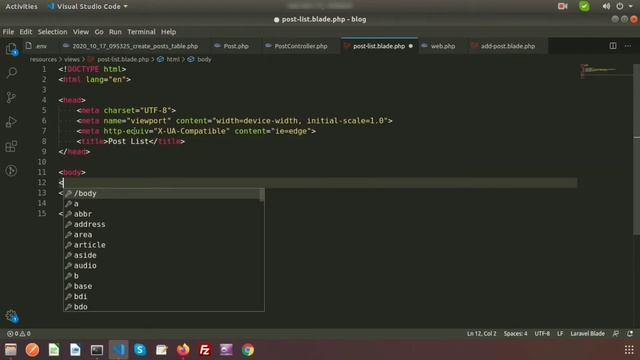The height and width of the screenshot is (360, 640).
Task: Open the system power menu dropdown
Action: point(624,6)
